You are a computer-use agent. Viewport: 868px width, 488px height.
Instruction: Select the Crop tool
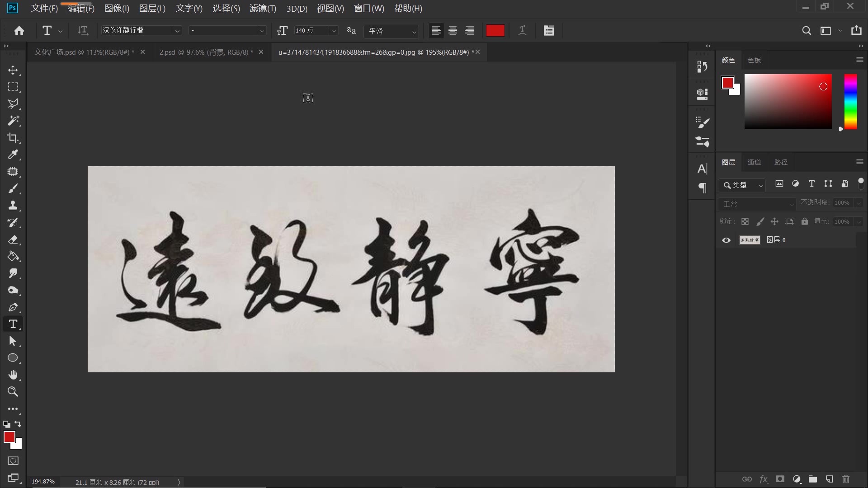[13, 138]
